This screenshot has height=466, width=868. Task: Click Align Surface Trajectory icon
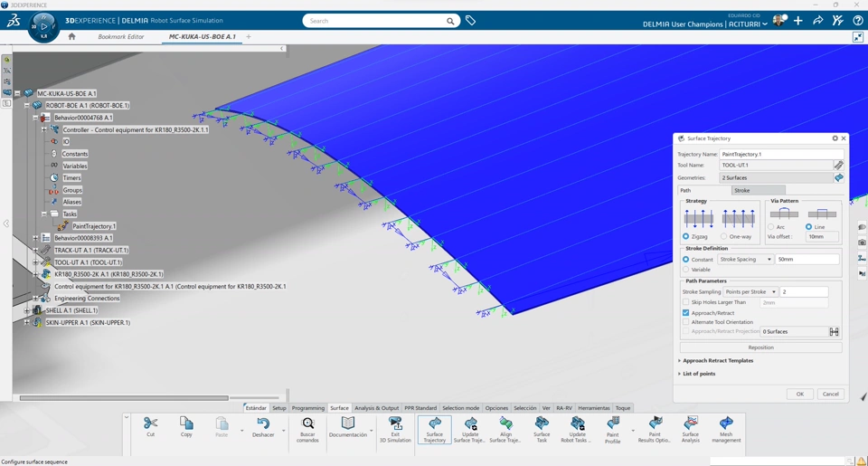pyautogui.click(x=505, y=423)
